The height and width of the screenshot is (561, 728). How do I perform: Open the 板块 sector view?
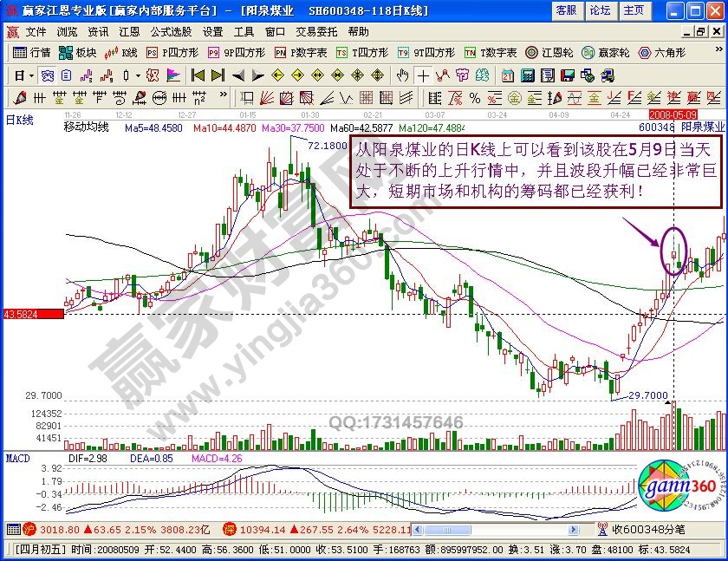[x=78, y=52]
